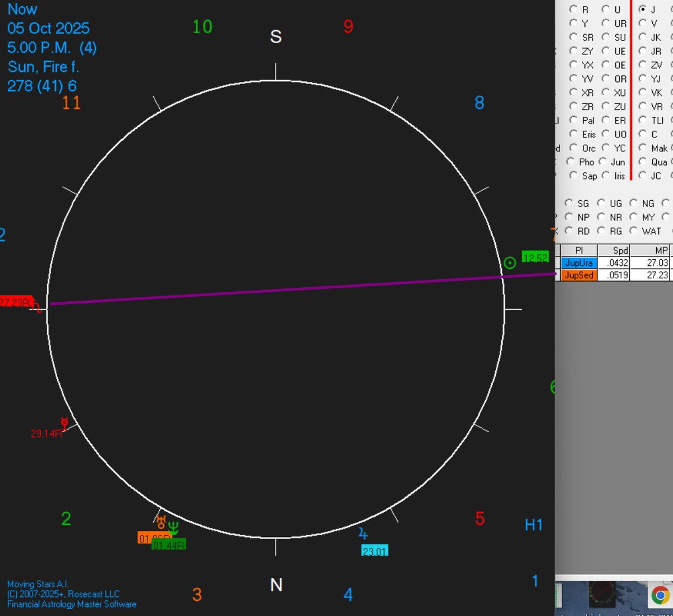This screenshot has height=616, width=673.
Task: Select the UR radio button
Action: click(x=606, y=23)
